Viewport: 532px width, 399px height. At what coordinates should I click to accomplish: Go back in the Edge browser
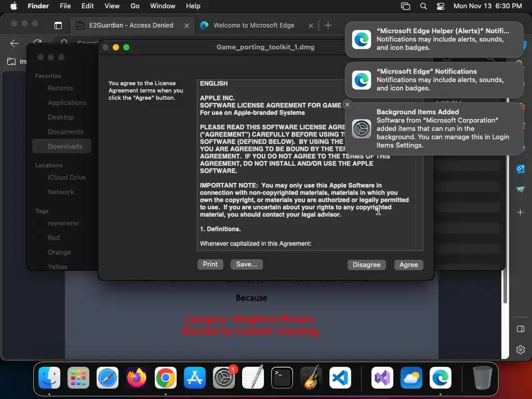coord(14,43)
